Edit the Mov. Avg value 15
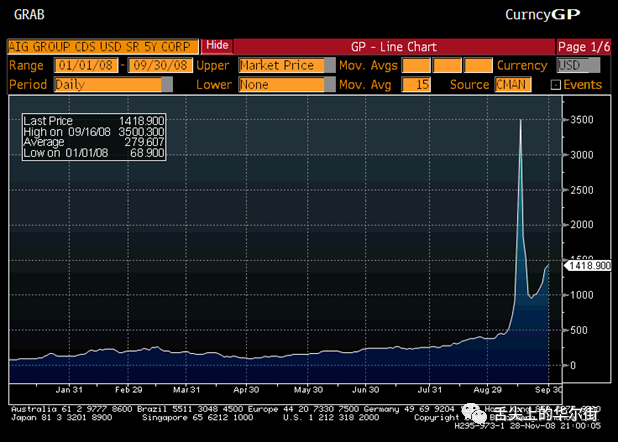618x442 pixels. [x=416, y=84]
